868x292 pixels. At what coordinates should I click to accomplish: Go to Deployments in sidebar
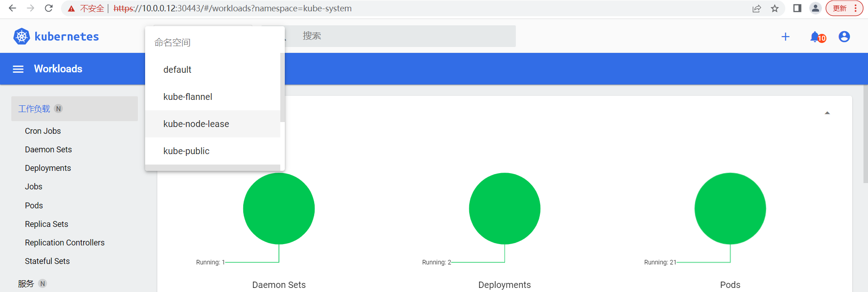point(48,168)
